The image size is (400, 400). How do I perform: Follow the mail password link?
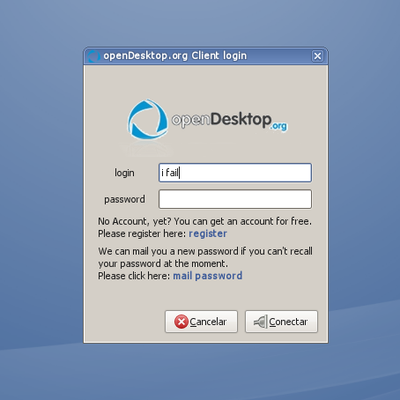pos(207,276)
